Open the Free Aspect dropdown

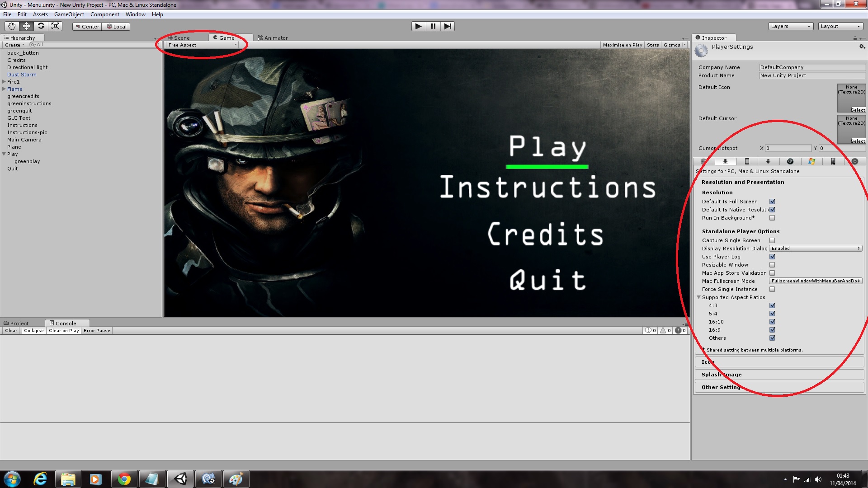(202, 45)
